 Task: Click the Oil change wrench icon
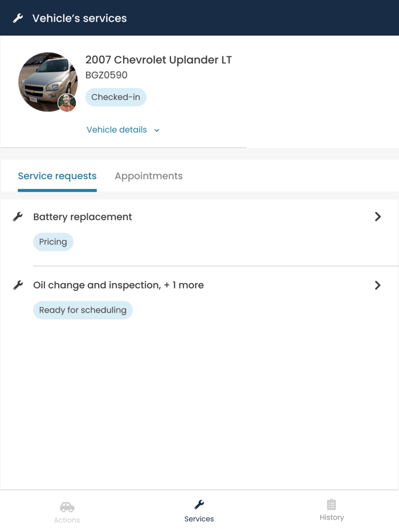[18, 285]
